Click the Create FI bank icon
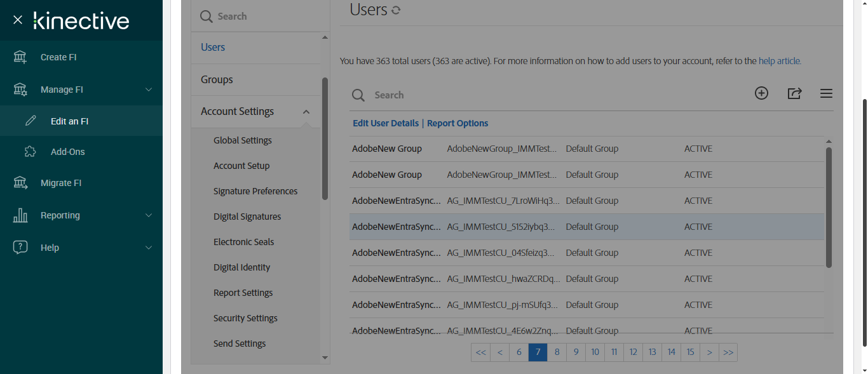The height and width of the screenshot is (374, 868). pos(20,57)
